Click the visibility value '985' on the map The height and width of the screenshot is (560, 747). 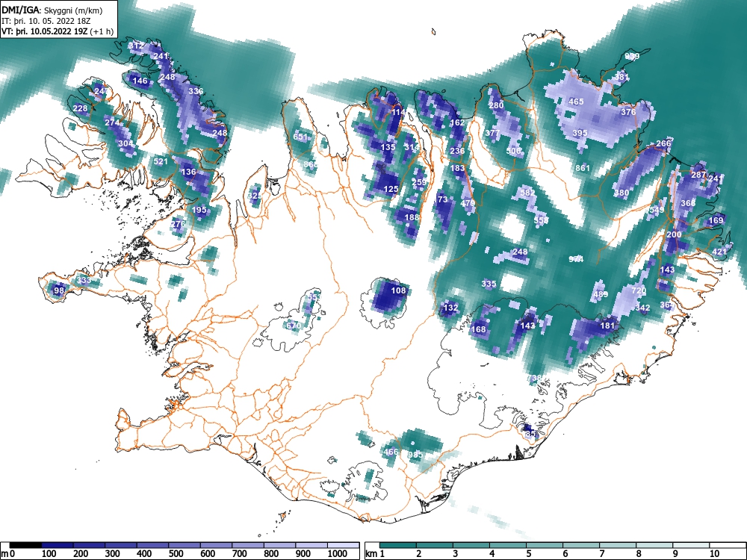tap(415, 454)
